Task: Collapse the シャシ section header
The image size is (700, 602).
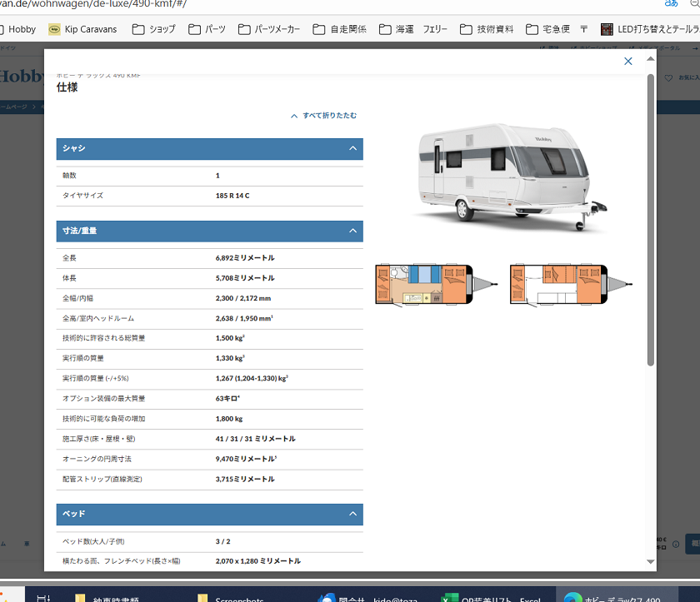Action: coord(209,148)
